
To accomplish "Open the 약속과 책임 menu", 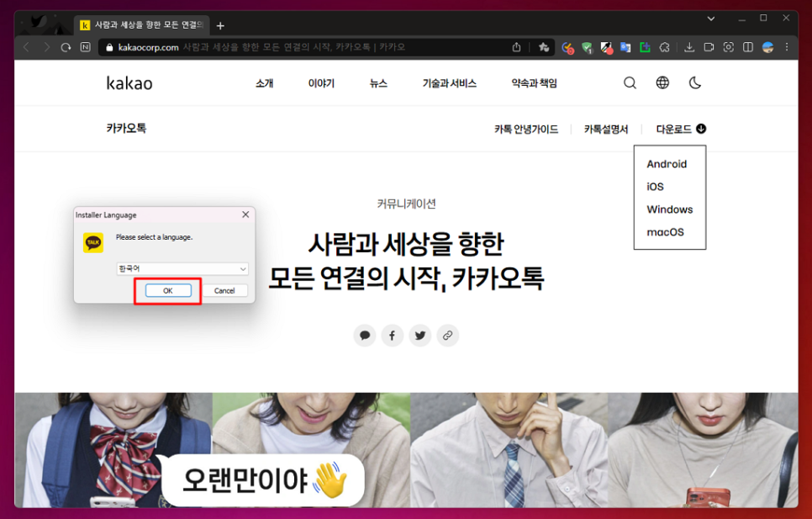I will coord(534,83).
